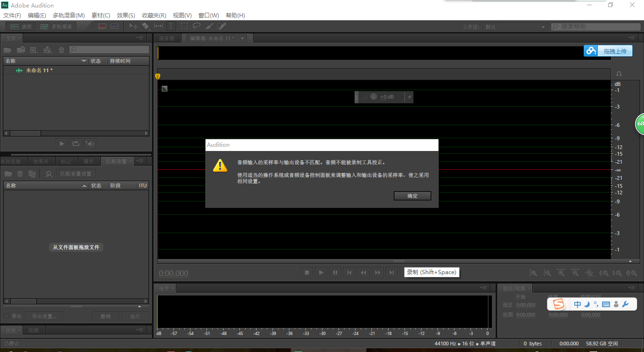Open the 效果(S) menu

click(x=126, y=16)
